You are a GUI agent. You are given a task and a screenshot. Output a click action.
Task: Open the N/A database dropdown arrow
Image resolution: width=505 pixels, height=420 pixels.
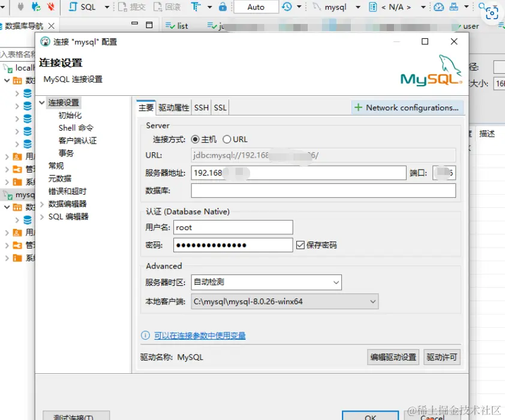click(x=423, y=7)
